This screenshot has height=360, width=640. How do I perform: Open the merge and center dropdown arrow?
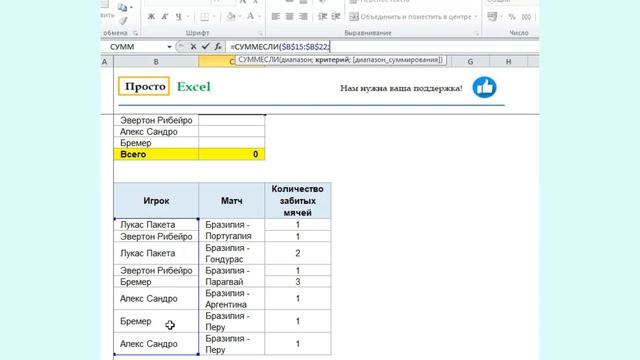[476, 17]
